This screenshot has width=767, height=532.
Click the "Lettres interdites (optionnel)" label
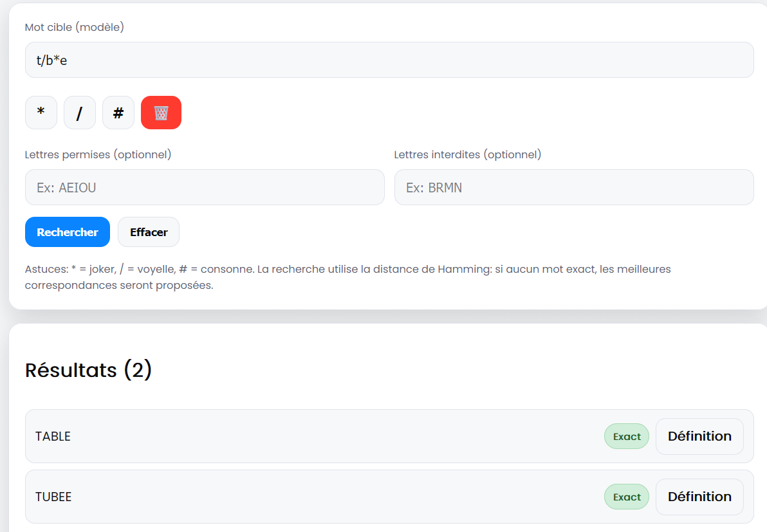pos(467,154)
